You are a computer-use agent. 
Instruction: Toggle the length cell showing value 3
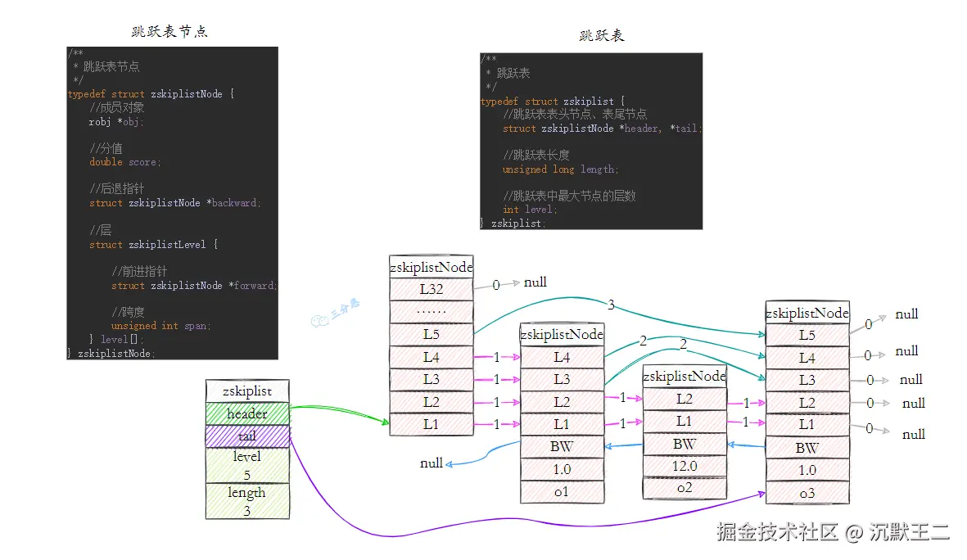tap(246, 501)
